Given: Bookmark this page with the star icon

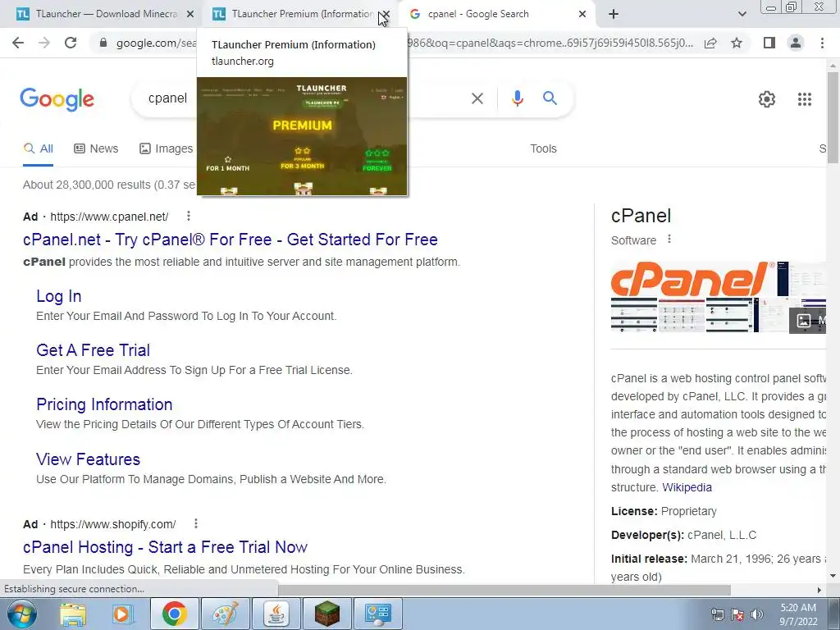Looking at the screenshot, I should [737, 43].
